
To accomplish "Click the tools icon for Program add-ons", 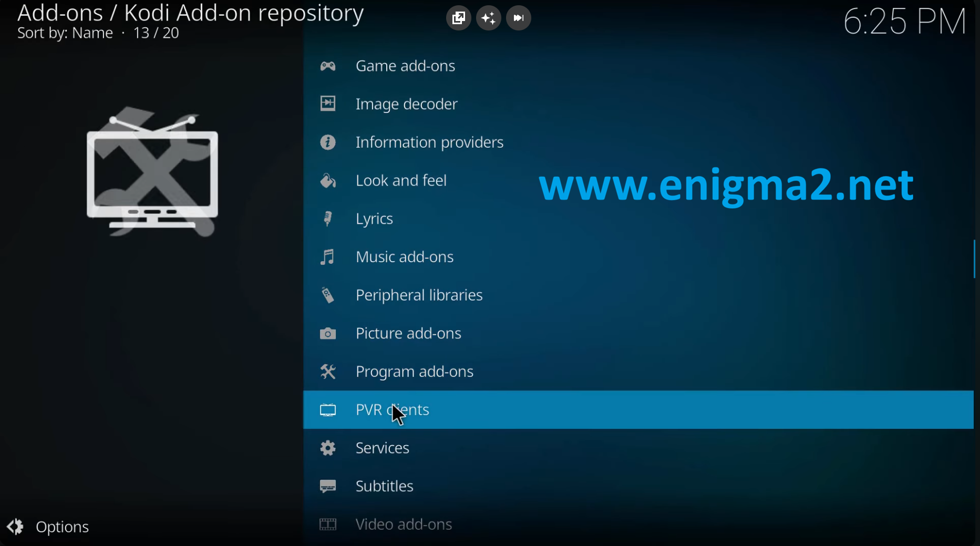I will [x=328, y=372].
